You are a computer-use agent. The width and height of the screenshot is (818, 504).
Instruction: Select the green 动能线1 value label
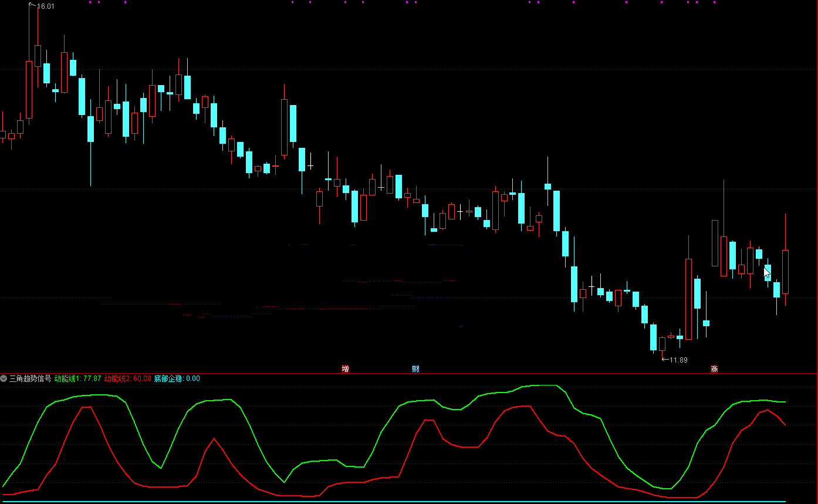click(77, 378)
